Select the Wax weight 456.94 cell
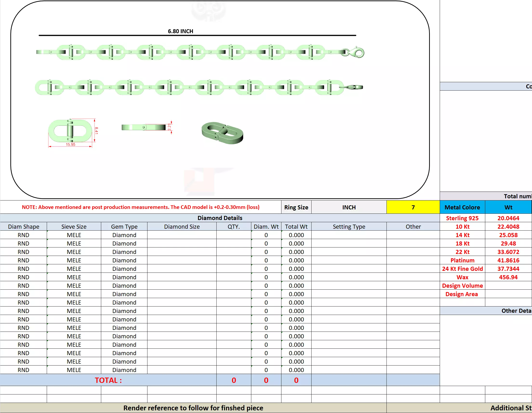532x413 pixels. click(x=508, y=277)
